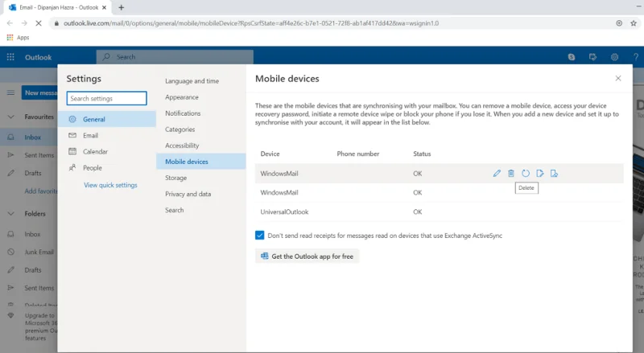The image size is (644, 353).
Task: Stop loading the page with X button
Action: pyautogui.click(x=38, y=23)
